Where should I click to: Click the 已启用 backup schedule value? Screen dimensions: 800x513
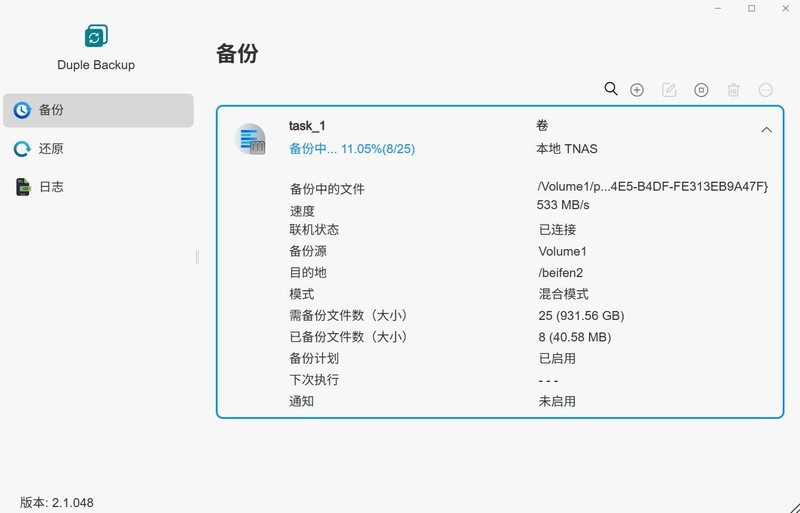pyautogui.click(x=557, y=358)
